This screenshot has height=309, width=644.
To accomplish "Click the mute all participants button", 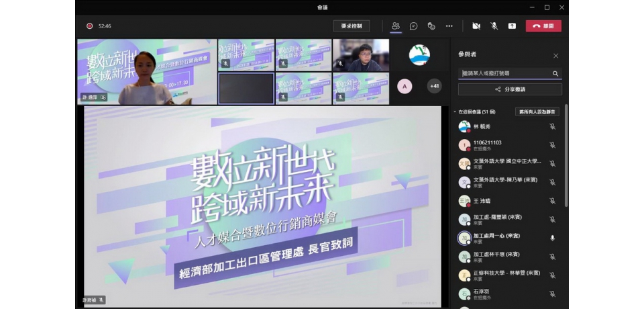I will (537, 112).
